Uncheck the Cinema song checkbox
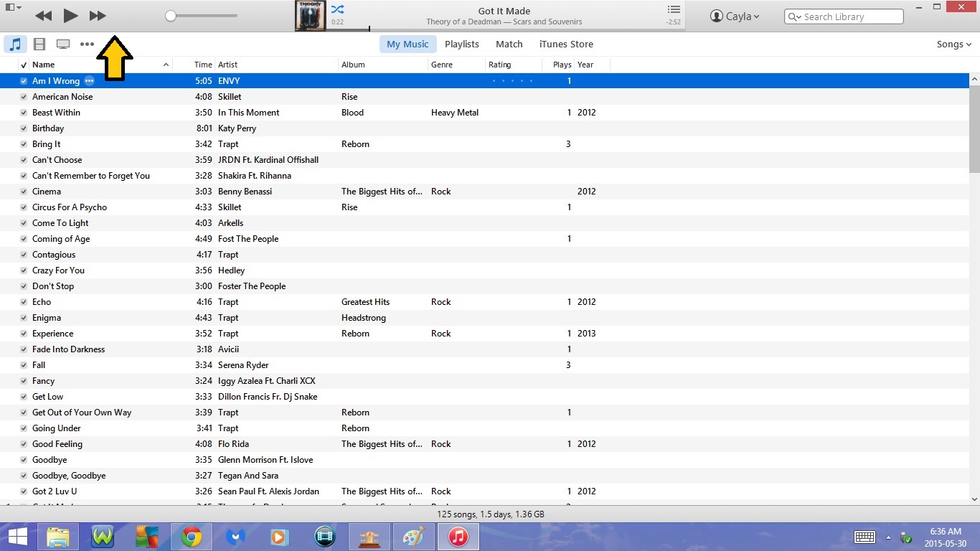 point(24,192)
